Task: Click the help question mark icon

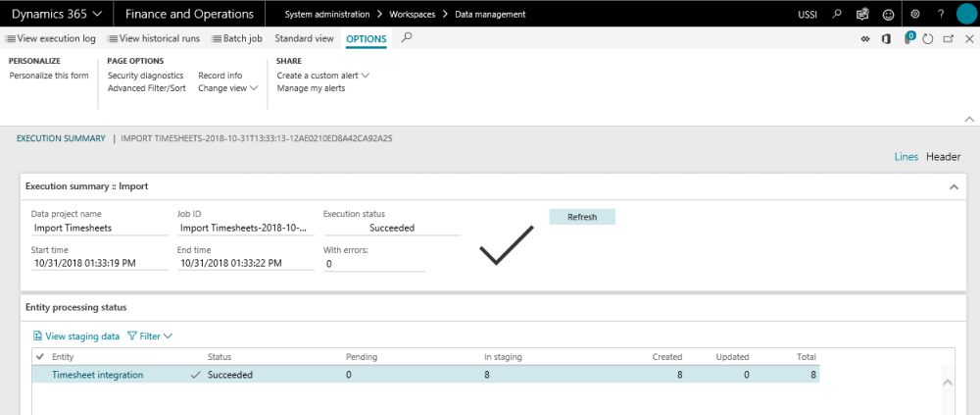Action: pyautogui.click(x=940, y=15)
